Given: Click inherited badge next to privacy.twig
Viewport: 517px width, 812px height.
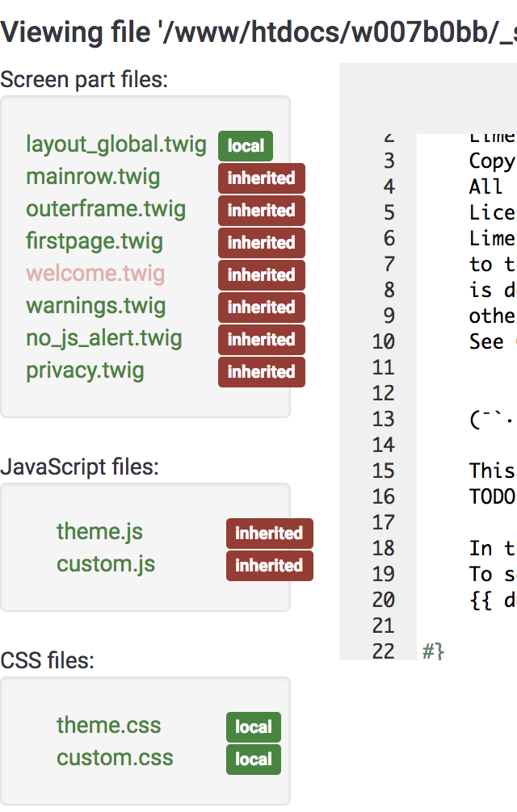Looking at the screenshot, I should [262, 372].
